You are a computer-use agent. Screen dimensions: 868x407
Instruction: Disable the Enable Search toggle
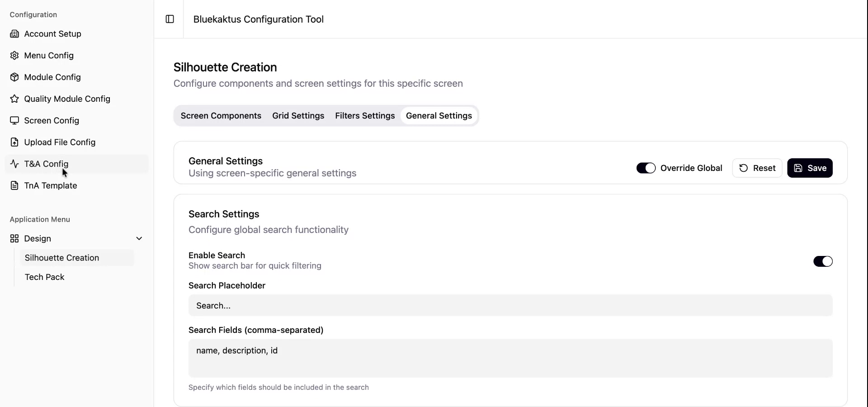[822, 261]
